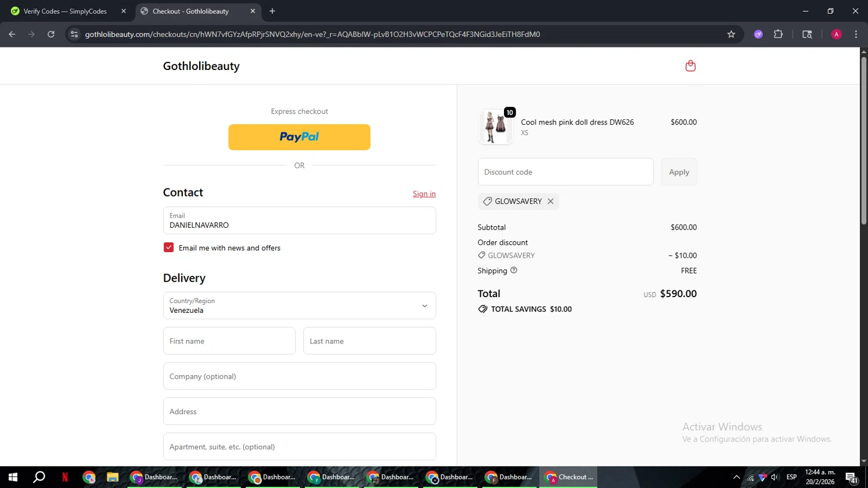Focus the Company (optional) field
868x488 pixels.
[299, 376]
